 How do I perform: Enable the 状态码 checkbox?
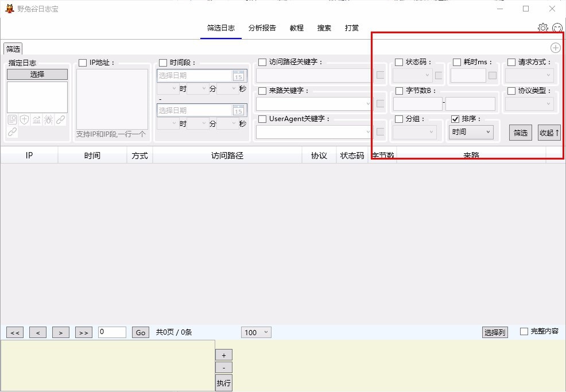pos(399,62)
